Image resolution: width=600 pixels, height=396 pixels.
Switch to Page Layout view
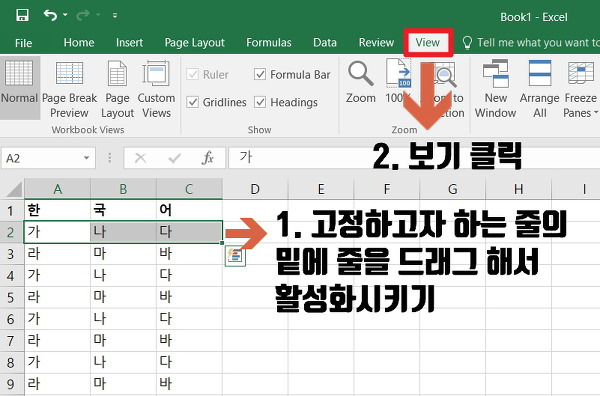point(117,89)
